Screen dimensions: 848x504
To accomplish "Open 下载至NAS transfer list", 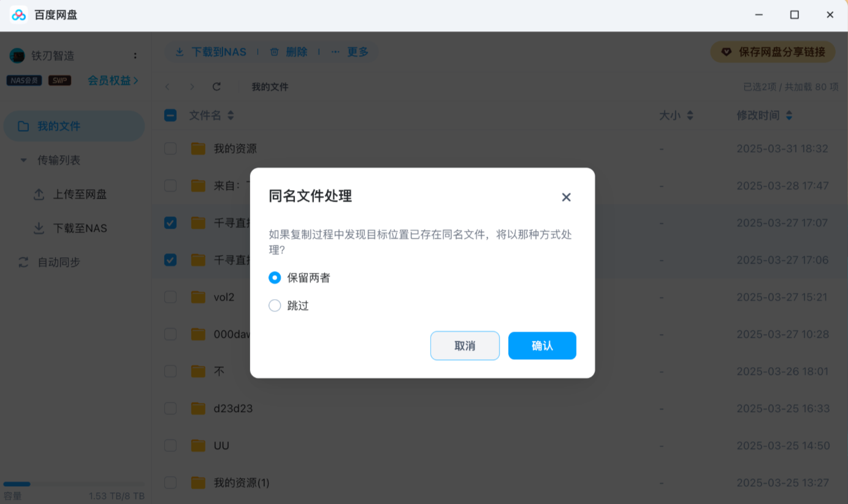I will (x=80, y=228).
